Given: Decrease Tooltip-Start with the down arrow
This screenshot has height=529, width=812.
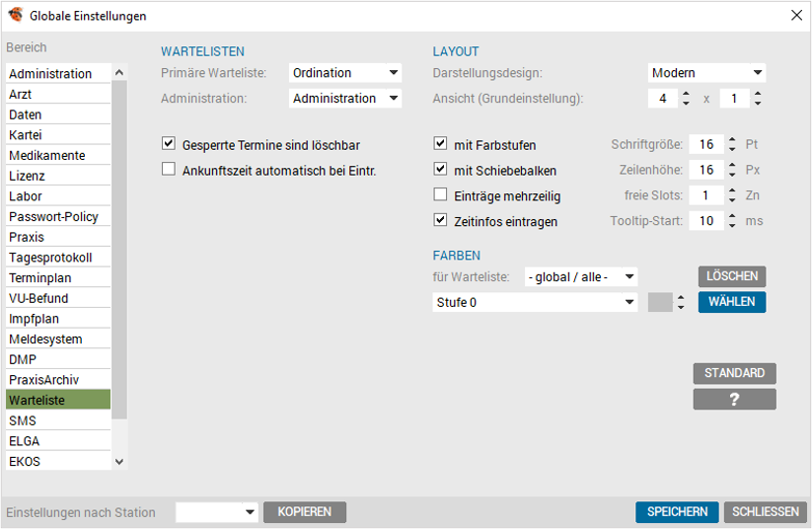Looking at the screenshot, I should (x=732, y=225).
